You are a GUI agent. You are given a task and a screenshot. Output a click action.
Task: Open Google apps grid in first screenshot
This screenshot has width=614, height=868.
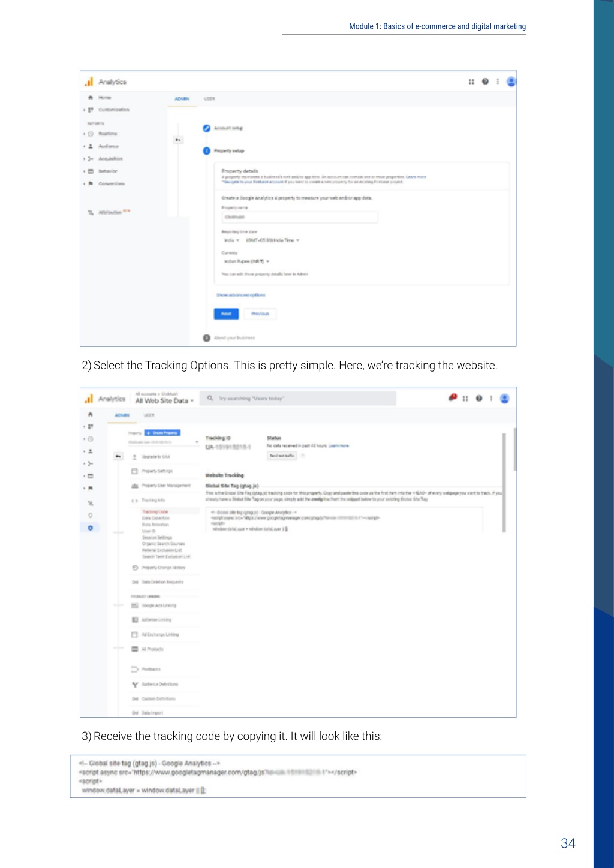pos(471,82)
